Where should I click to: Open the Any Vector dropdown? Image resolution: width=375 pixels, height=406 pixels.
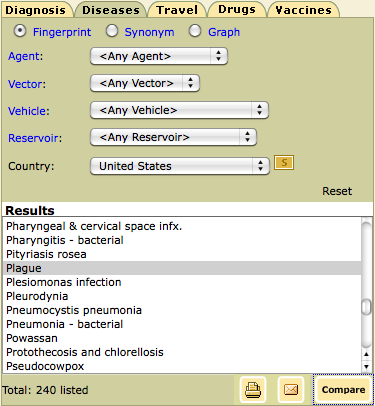[x=145, y=83]
